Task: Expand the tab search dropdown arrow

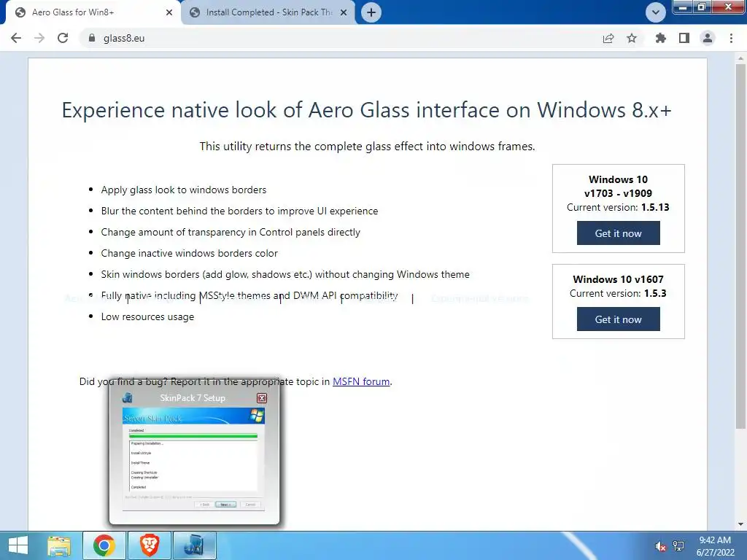Action: pos(656,12)
